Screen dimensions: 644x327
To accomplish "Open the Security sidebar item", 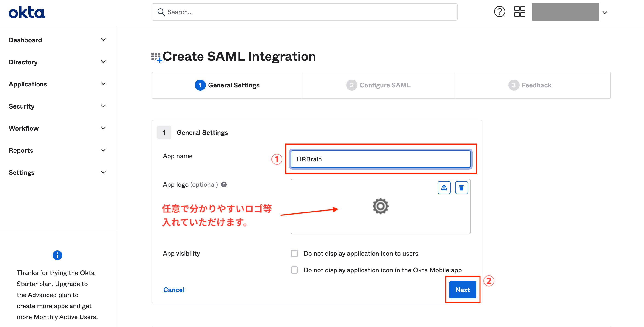I will pyautogui.click(x=57, y=106).
